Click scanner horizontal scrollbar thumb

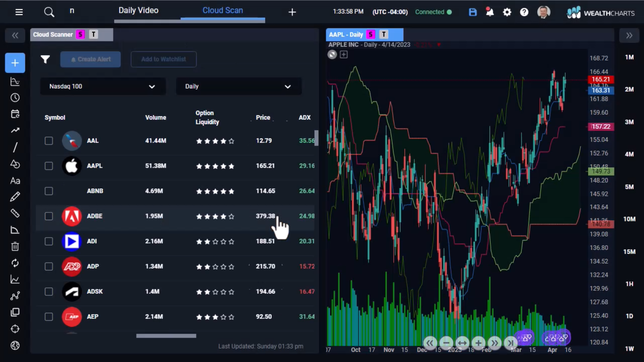pos(166,336)
